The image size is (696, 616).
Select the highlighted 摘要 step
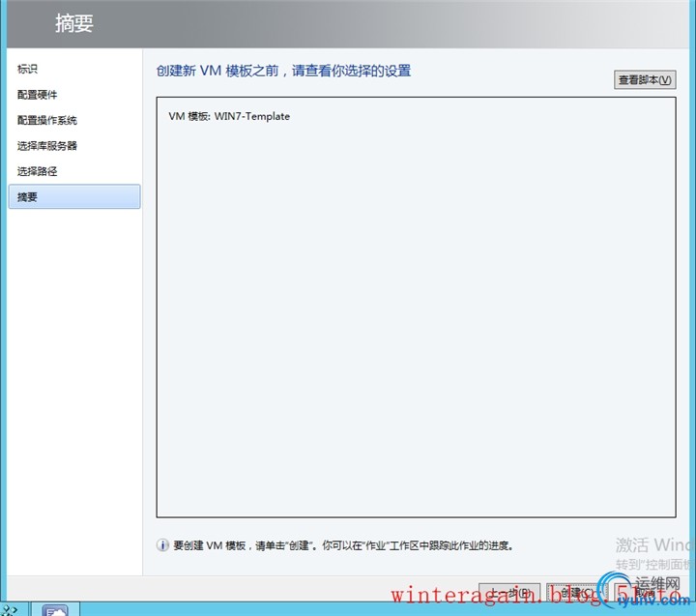click(74, 196)
